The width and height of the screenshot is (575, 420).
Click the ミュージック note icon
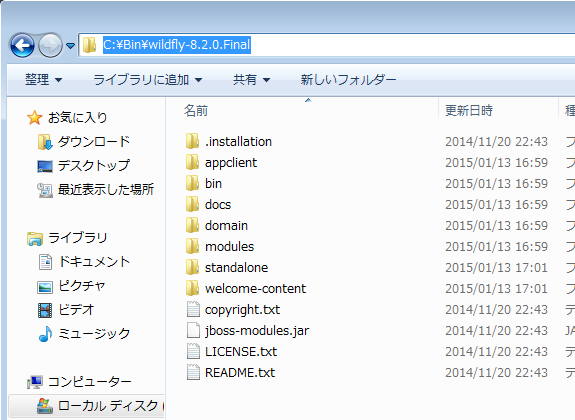pos(45,334)
